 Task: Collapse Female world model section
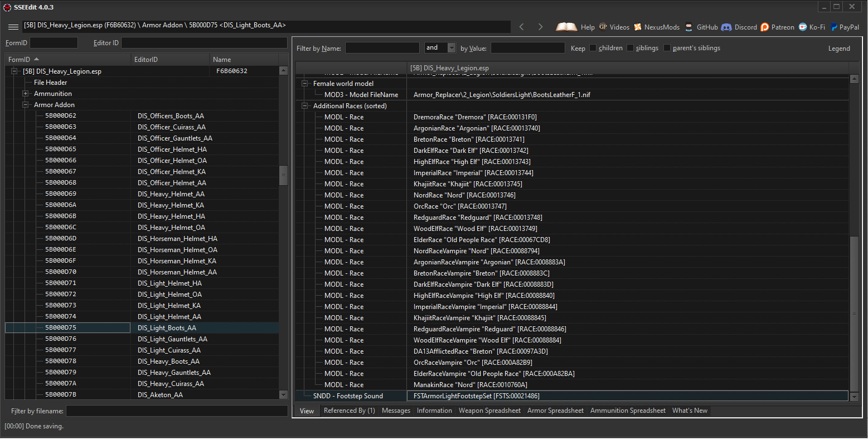pos(305,84)
